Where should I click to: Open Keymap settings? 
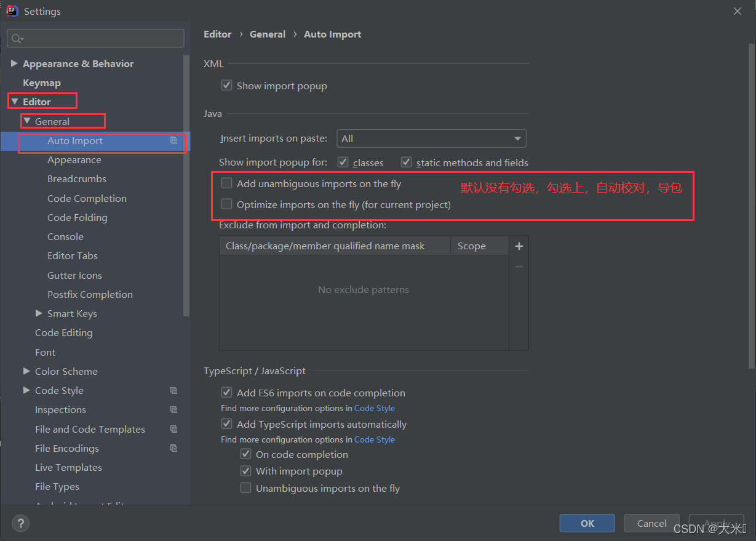pos(42,83)
